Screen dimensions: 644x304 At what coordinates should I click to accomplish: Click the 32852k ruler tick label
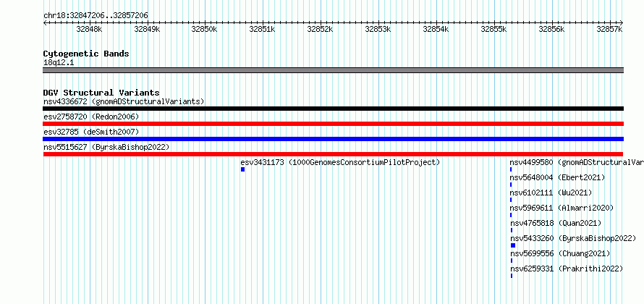click(321, 29)
